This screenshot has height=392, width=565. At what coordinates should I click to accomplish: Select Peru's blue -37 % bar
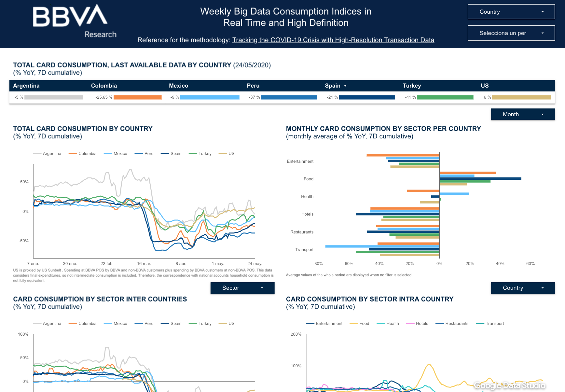[289, 97]
